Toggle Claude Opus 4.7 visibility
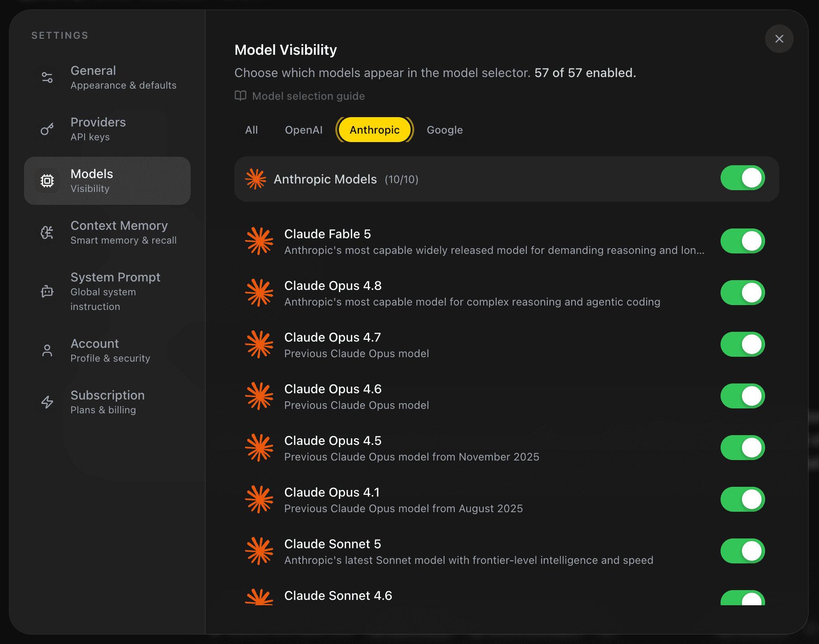Viewport: 819px width, 644px height. click(742, 344)
